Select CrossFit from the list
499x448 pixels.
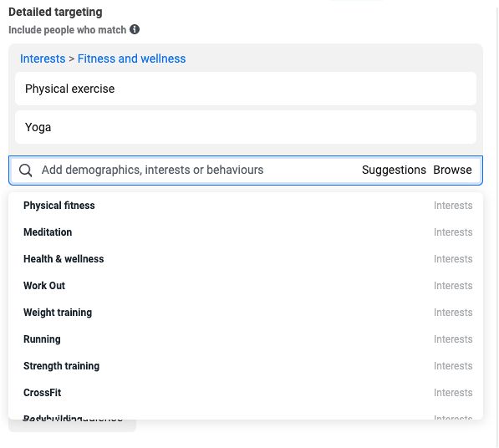[246, 393]
